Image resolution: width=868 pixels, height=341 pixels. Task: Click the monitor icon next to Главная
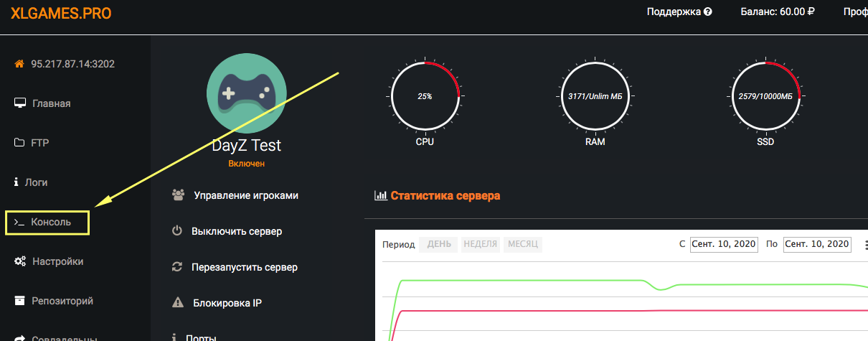tap(20, 103)
